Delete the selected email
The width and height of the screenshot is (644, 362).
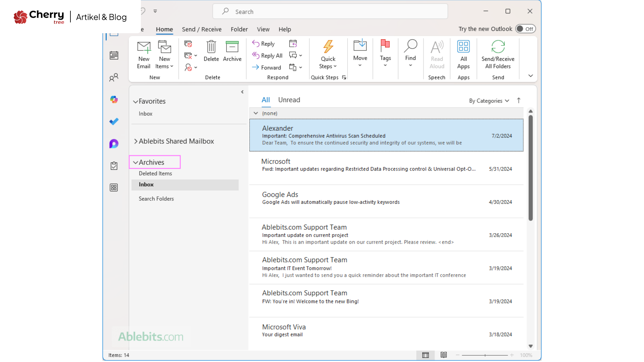[211, 51]
